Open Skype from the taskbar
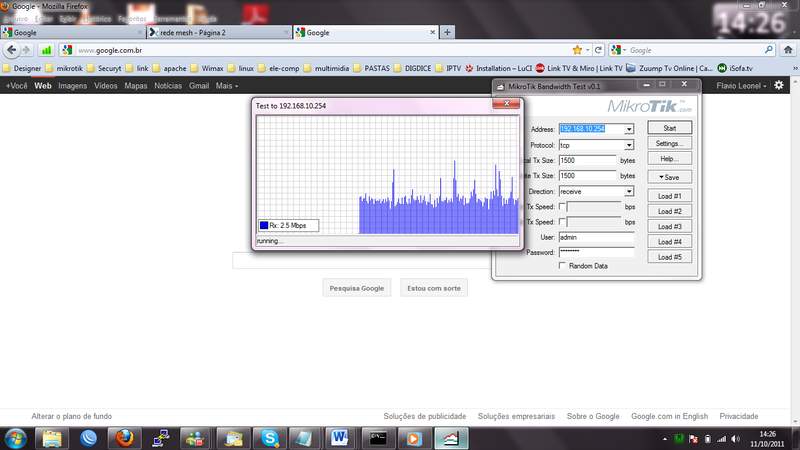The height and width of the screenshot is (450, 800). (269, 439)
